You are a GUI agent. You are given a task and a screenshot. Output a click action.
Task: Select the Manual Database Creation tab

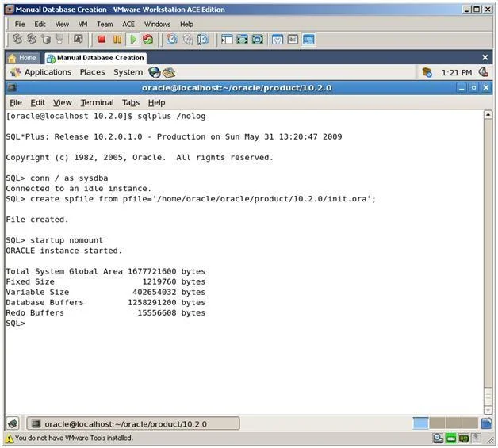click(96, 58)
